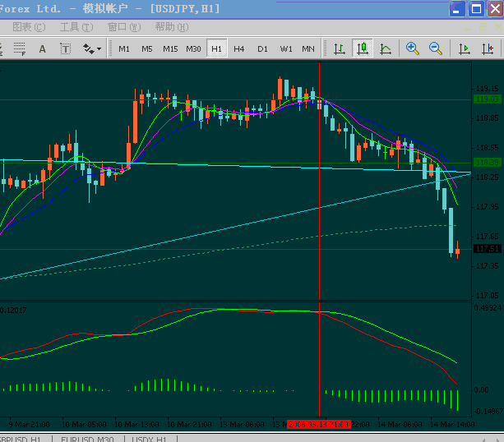Toggle the D1 daily timeframe
Image resolution: width=504 pixels, height=442 pixels.
pos(262,48)
